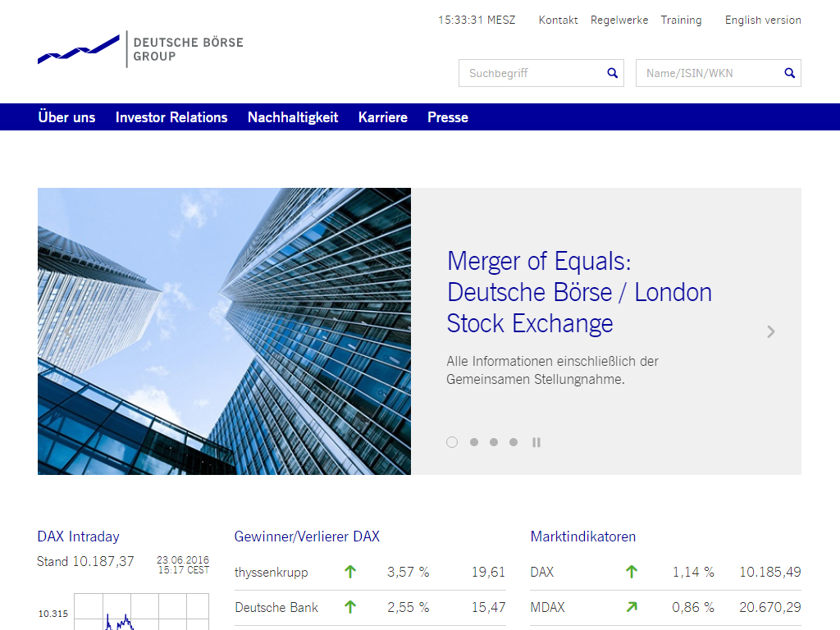This screenshot has height=630, width=840.
Task: Click thyssenkrupp in winners list
Action: click(271, 572)
